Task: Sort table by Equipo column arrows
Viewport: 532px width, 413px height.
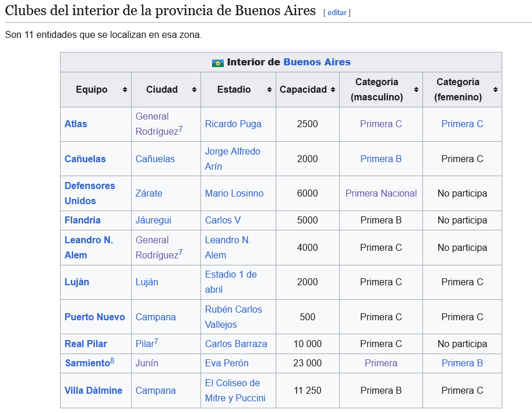Action: (125, 90)
